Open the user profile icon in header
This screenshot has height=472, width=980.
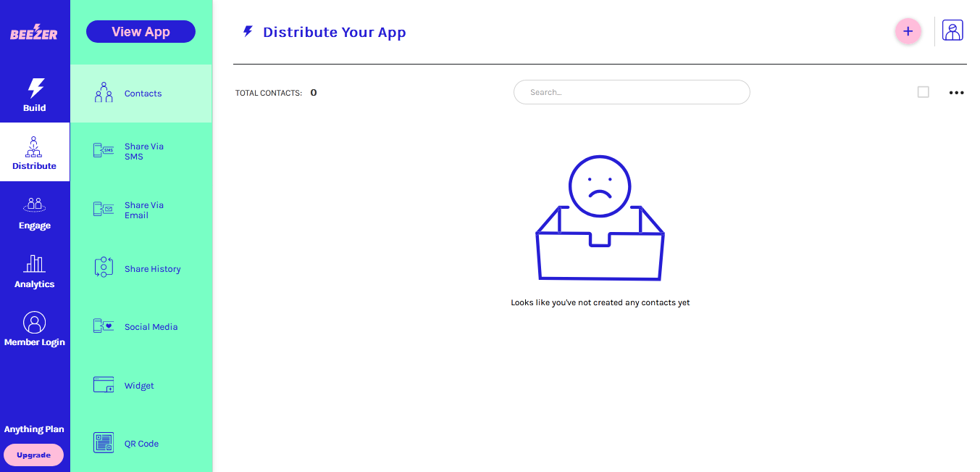pyautogui.click(x=952, y=30)
